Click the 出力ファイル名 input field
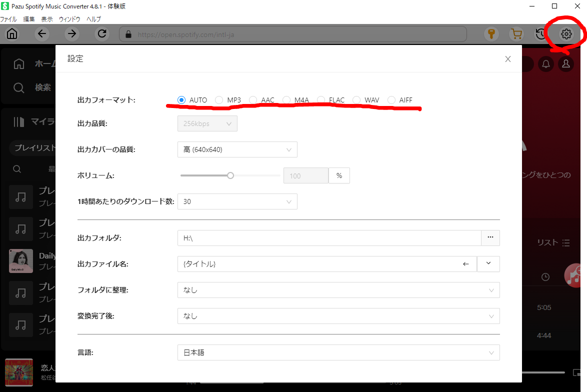The height and width of the screenshot is (392, 587). coord(315,264)
